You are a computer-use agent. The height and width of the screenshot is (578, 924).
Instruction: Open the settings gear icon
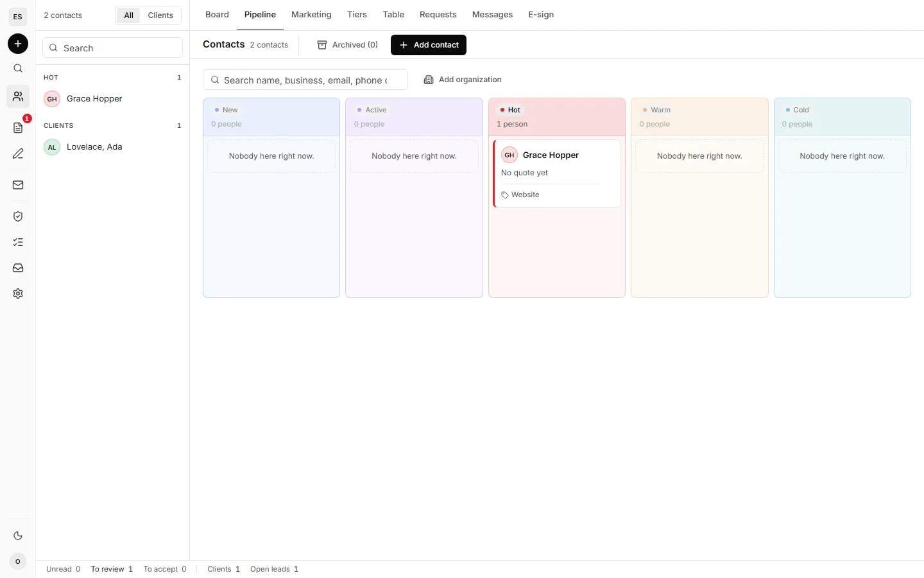point(18,293)
